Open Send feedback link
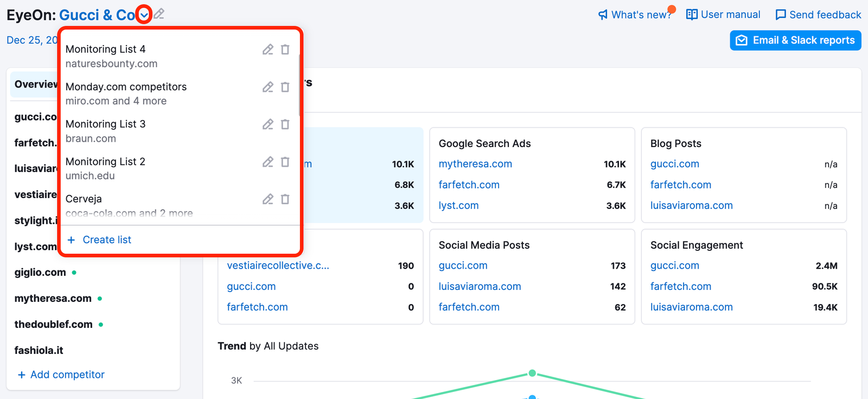This screenshot has width=868, height=399. [x=818, y=15]
